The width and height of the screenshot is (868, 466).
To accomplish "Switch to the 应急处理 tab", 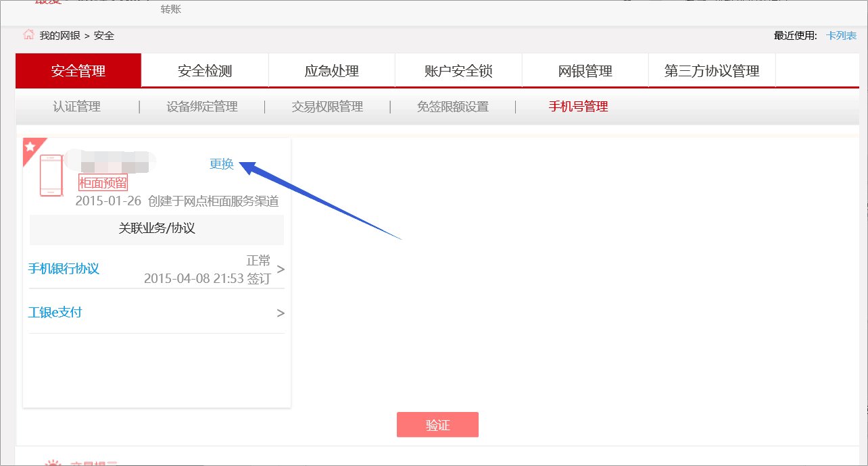I will coord(331,70).
